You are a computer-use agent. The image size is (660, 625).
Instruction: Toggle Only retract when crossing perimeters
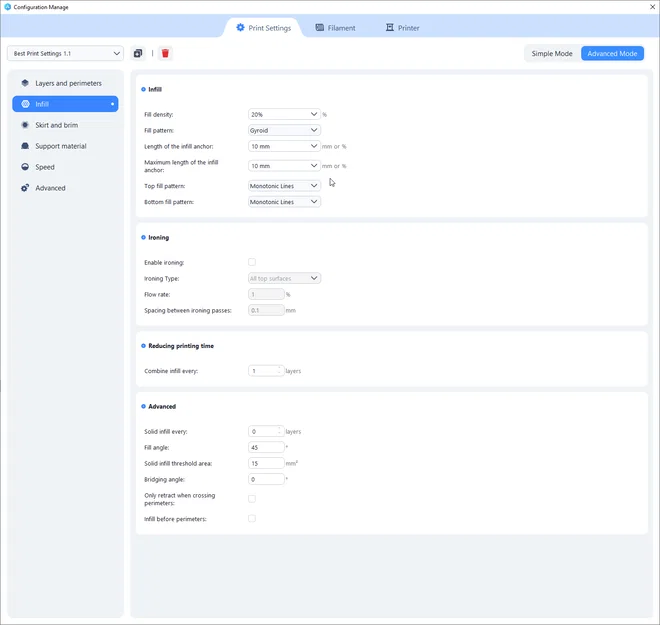(x=252, y=499)
